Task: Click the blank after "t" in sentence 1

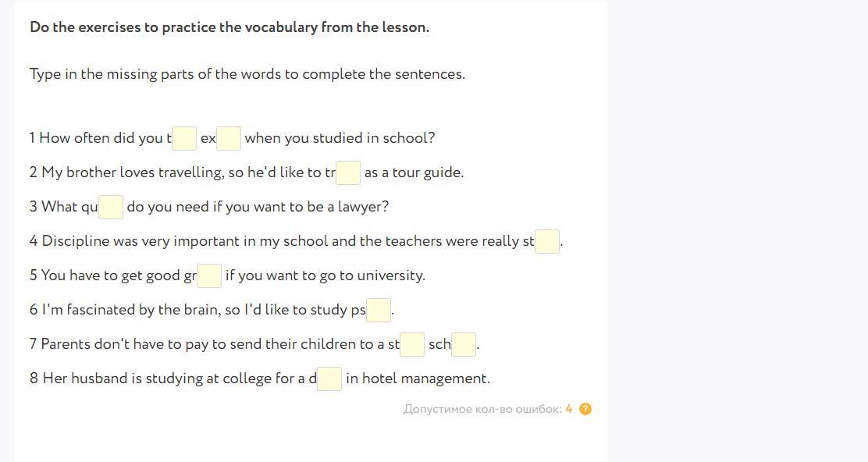Action: click(184, 139)
